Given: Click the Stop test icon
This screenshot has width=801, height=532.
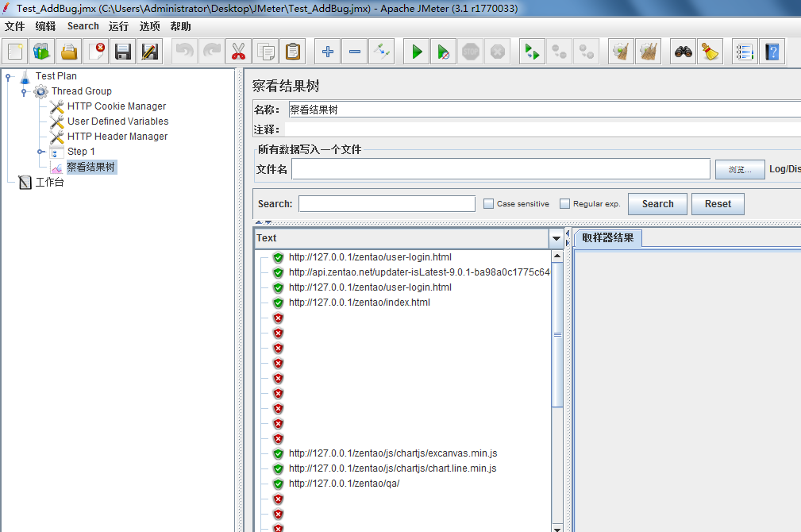Looking at the screenshot, I should click(471, 51).
